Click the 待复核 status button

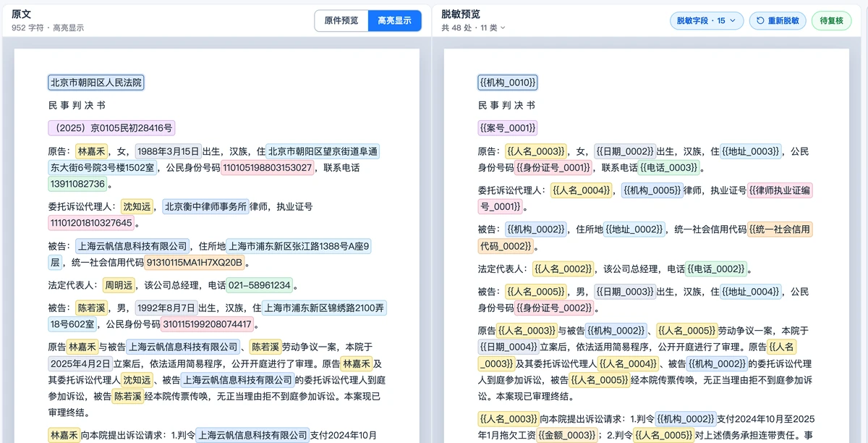(x=832, y=21)
